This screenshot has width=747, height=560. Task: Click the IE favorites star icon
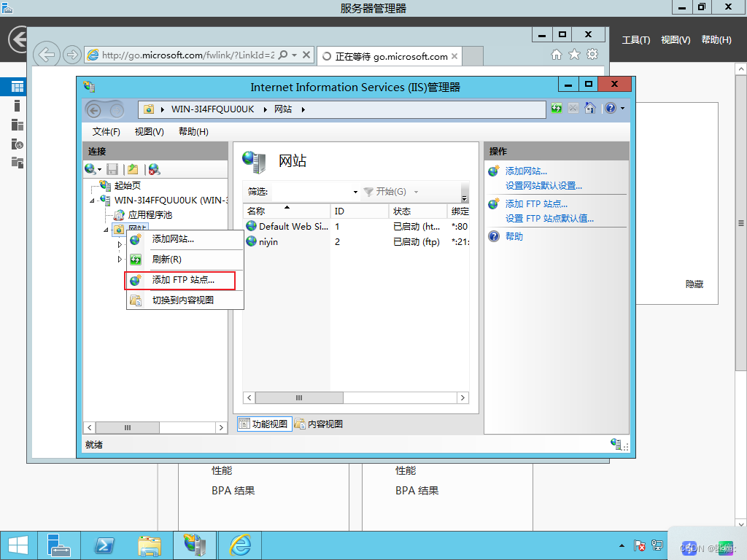coord(575,54)
